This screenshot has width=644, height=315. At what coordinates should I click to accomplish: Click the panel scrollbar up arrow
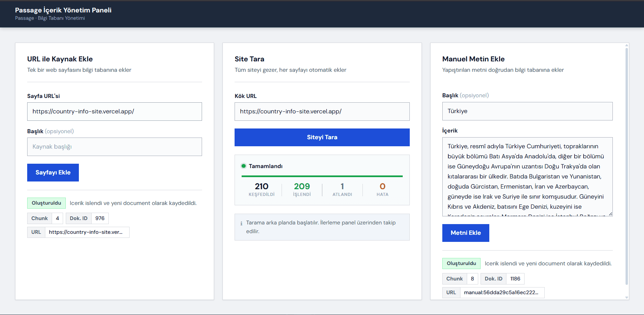pyautogui.click(x=627, y=45)
